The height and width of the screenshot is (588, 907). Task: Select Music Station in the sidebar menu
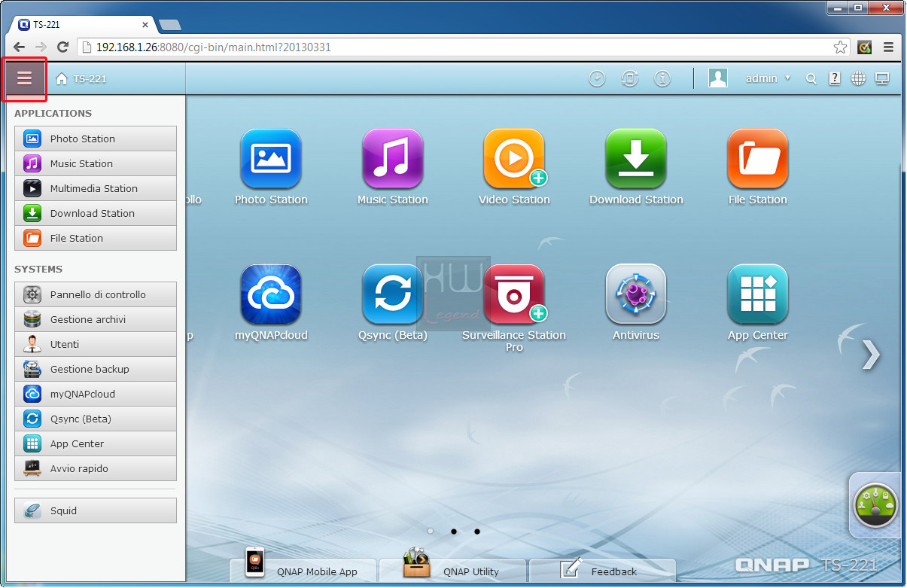[96, 163]
